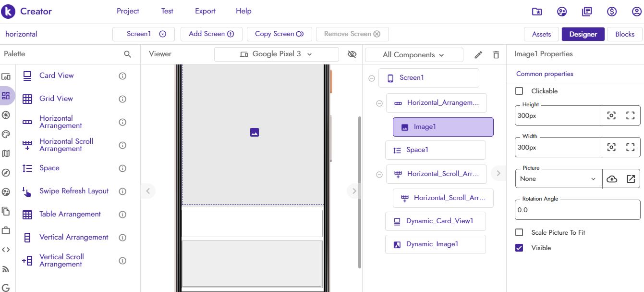Screen dimensions: 644x292
Task: Select the Sensors compass icon in sidebar
Action: point(6,173)
